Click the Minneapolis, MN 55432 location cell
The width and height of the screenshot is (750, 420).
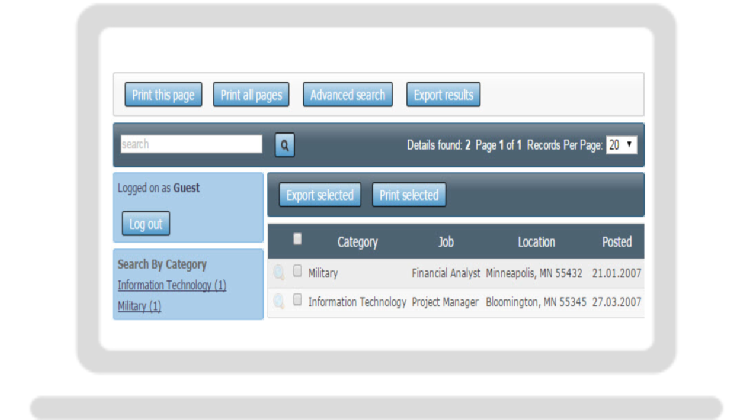pos(534,273)
